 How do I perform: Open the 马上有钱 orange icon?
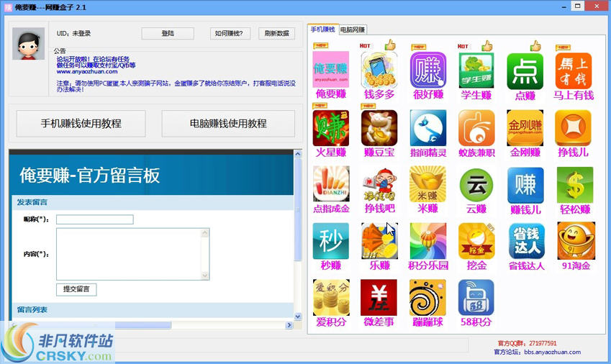[574, 70]
